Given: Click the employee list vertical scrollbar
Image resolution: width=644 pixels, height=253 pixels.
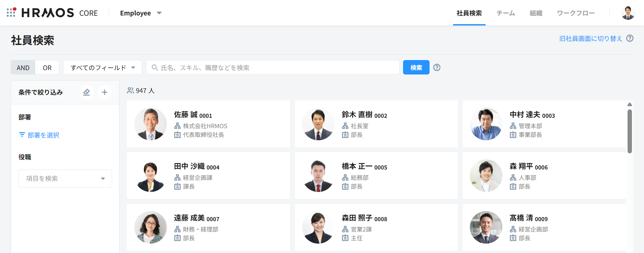Looking at the screenshot, I should click(630, 131).
